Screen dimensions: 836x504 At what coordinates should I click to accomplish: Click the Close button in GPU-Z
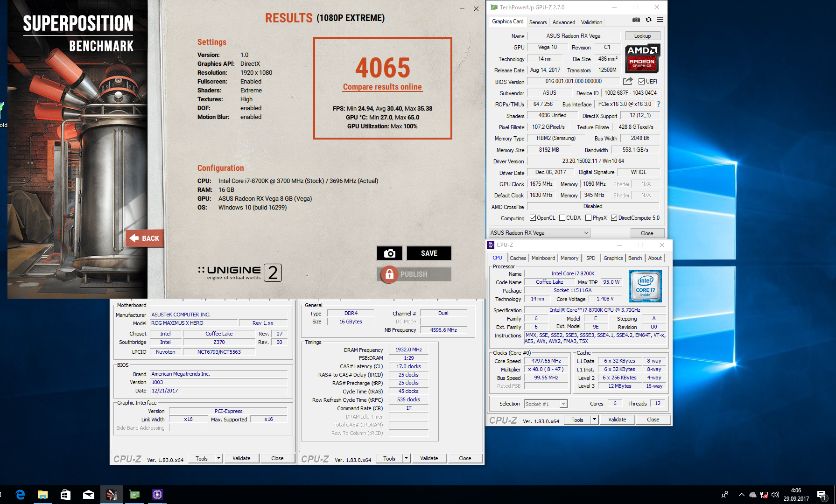point(647,233)
